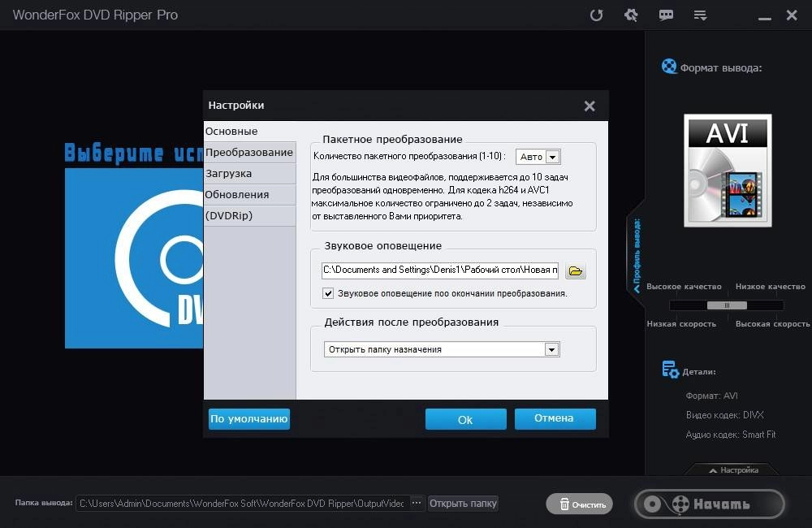
Task: Click the Папка вывода path field
Action: pos(242,503)
